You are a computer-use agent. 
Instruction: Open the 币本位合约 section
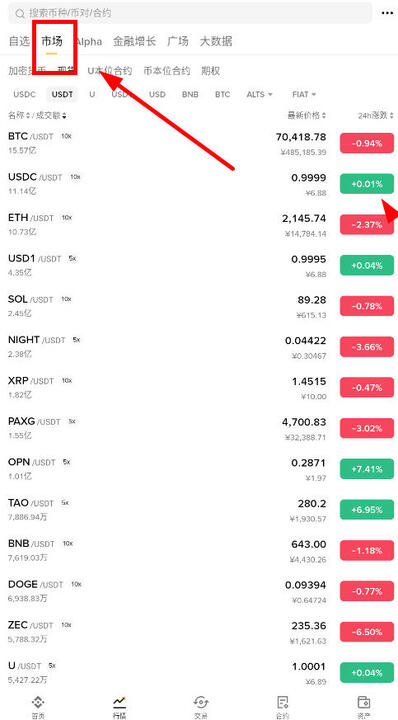pos(167,71)
